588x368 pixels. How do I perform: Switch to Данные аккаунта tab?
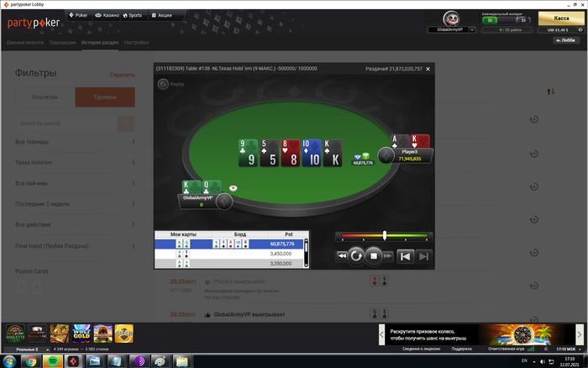(24, 43)
